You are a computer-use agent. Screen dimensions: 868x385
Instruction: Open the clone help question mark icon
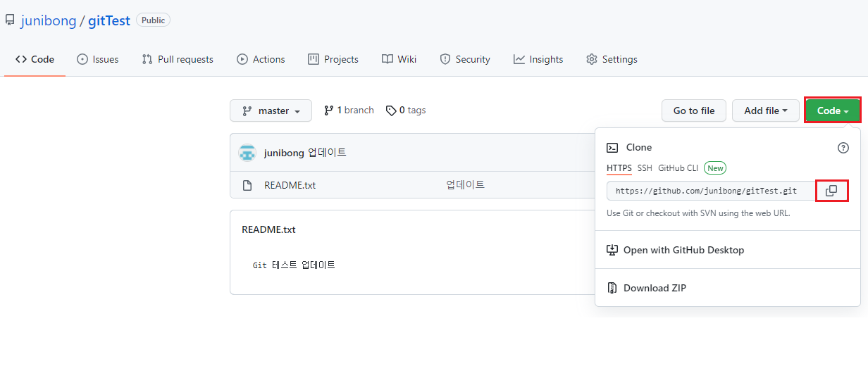[x=843, y=148]
